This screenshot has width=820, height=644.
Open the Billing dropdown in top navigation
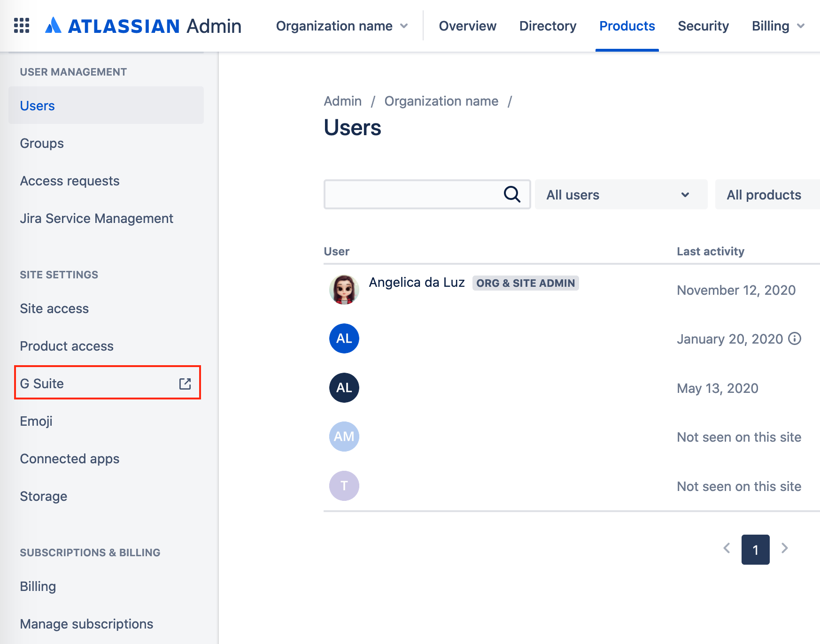coord(777,26)
